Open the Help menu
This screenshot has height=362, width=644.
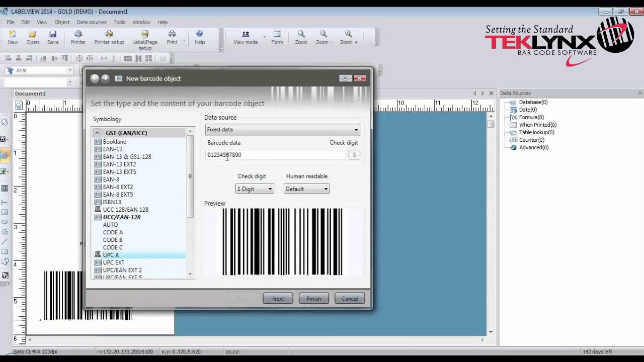(163, 22)
